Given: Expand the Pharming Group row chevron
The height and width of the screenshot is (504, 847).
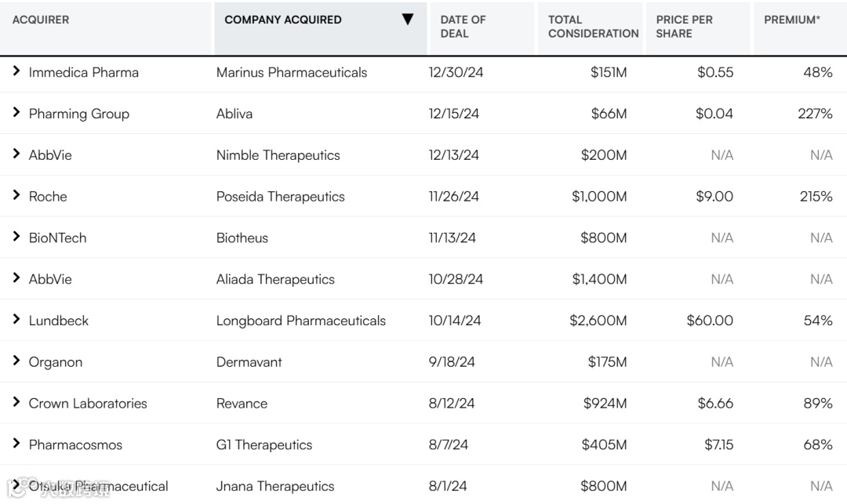Looking at the screenshot, I should click(16, 113).
